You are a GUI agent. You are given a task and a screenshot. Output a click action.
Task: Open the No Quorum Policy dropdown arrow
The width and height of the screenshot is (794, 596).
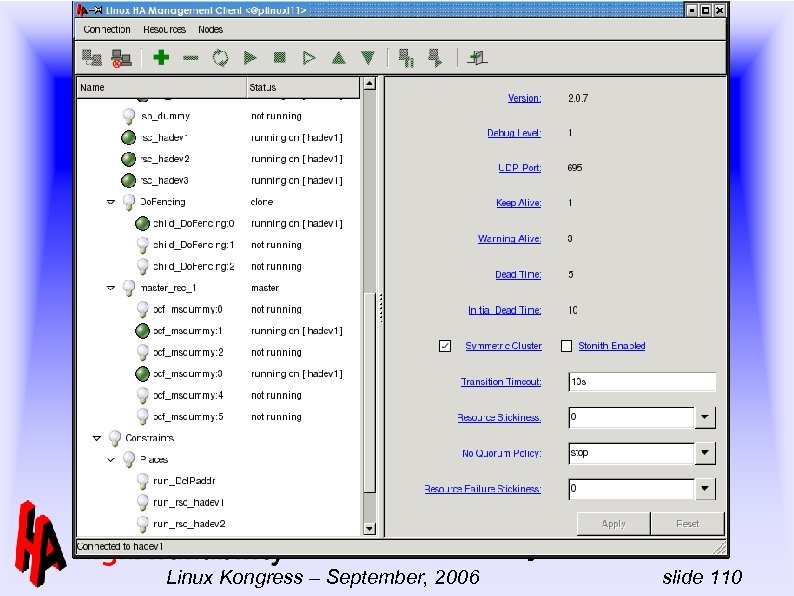coord(705,453)
